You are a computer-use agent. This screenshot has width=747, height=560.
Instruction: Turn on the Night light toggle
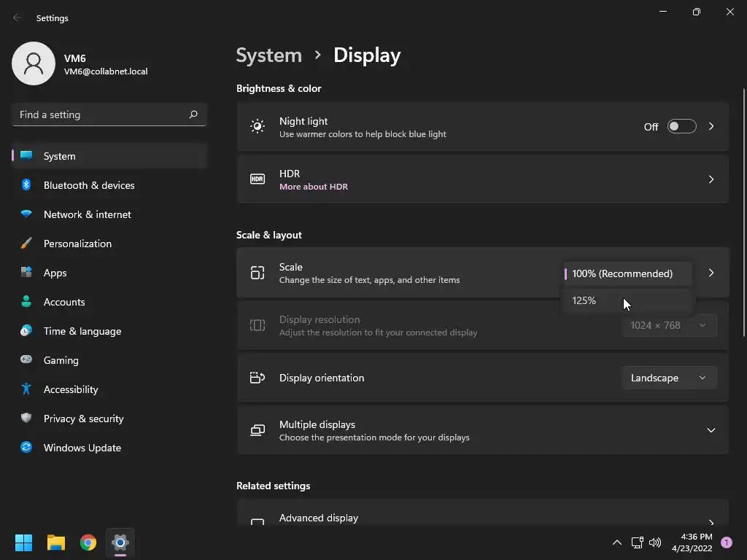[682, 126]
